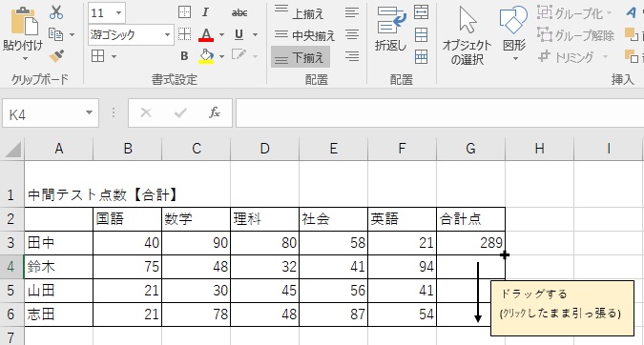
Task: Click the formula bar input field
Action: pyautogui.click(x=440, y=112)
